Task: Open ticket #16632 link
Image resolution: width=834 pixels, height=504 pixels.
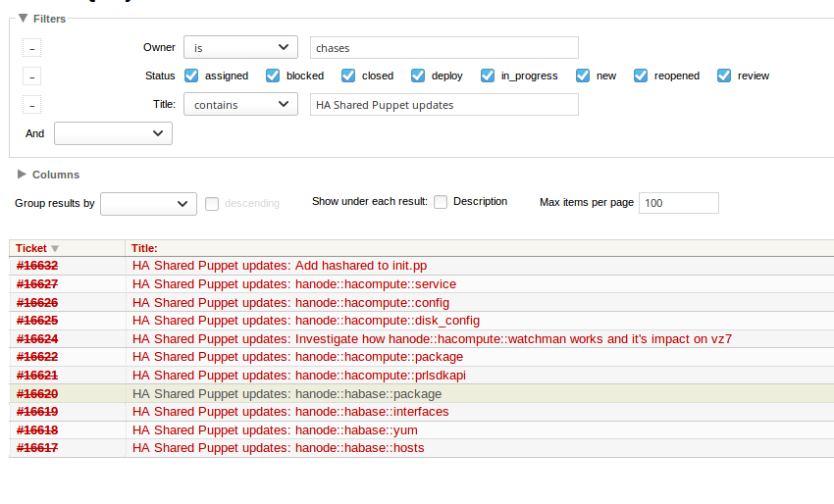Action: click(37, 266)
